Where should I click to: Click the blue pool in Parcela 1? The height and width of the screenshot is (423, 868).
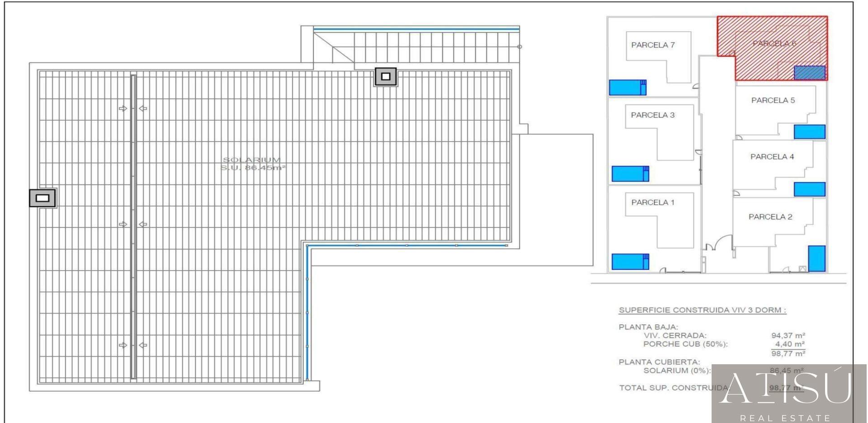point(630,262)
